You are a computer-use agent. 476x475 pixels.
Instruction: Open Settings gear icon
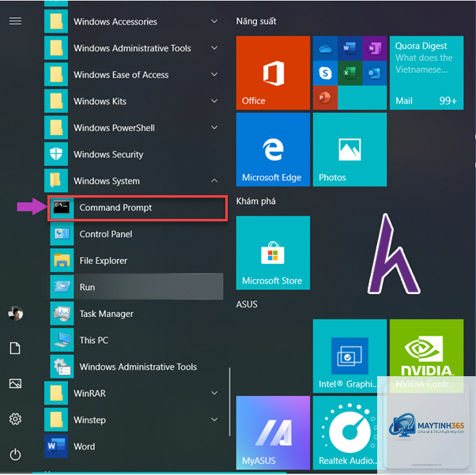[x=15, y=419]
